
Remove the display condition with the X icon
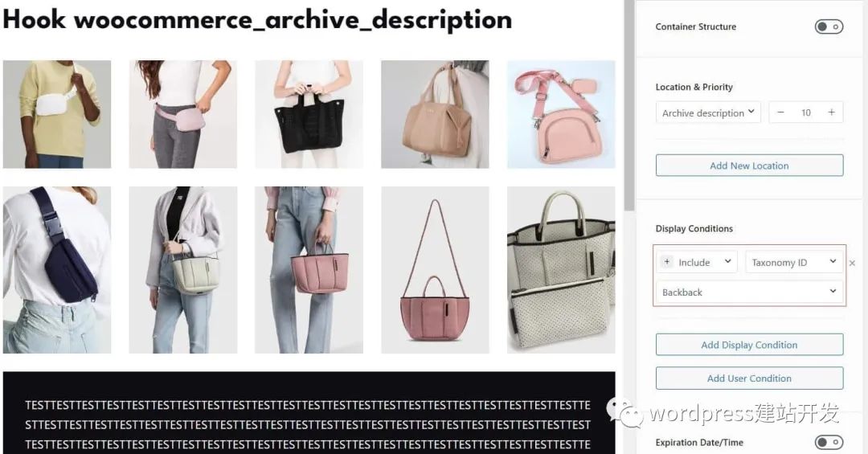point(852,263)
